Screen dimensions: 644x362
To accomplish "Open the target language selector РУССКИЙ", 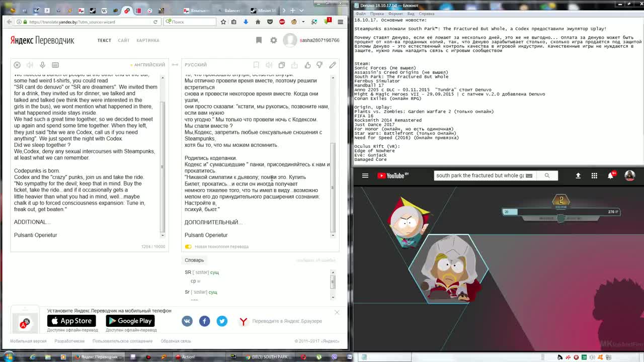I will click(x=196, y=65).
